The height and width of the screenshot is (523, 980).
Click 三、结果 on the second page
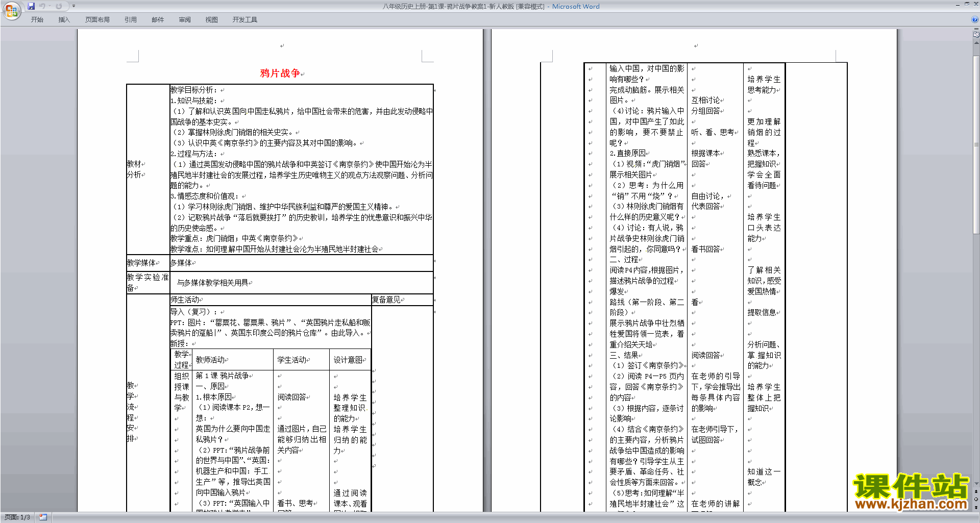(624, 355)
